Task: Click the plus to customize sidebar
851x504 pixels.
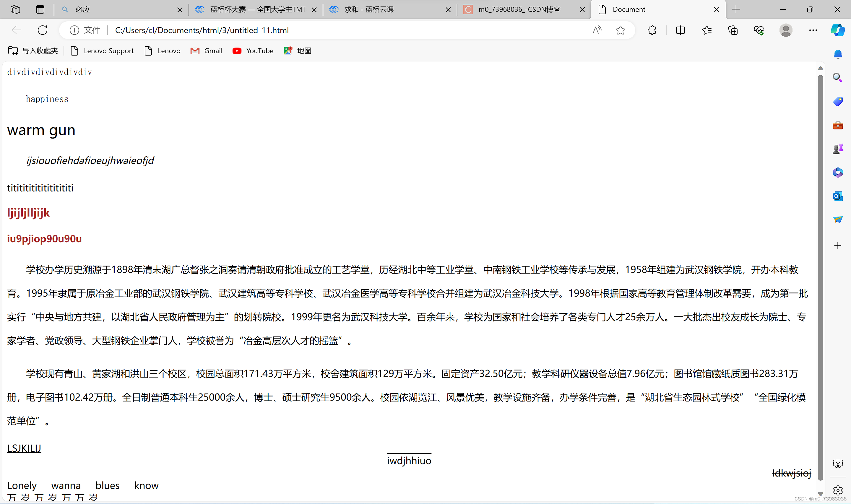Action: 837,246
